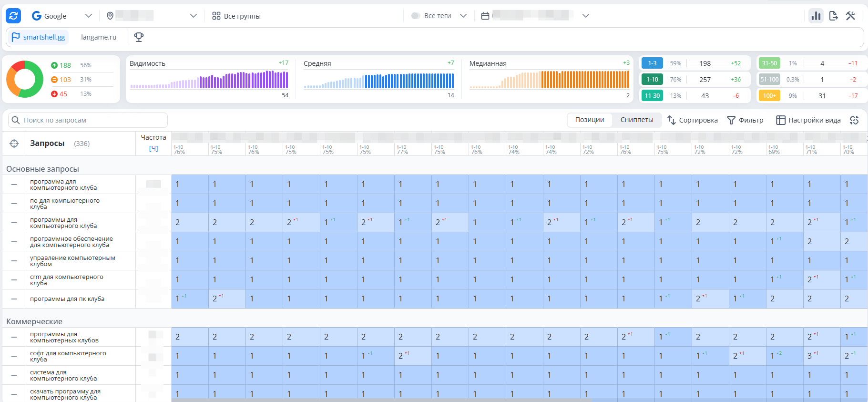Click the refresh settings icon after Настройки вида
The width and height of the screenshot is (868, 402).
(x=854, y=120)
